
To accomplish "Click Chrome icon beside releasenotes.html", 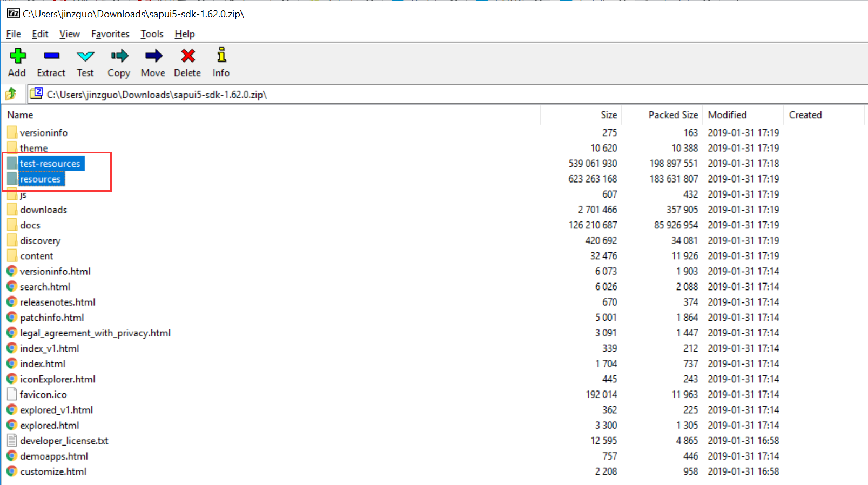I will point(12,302).
